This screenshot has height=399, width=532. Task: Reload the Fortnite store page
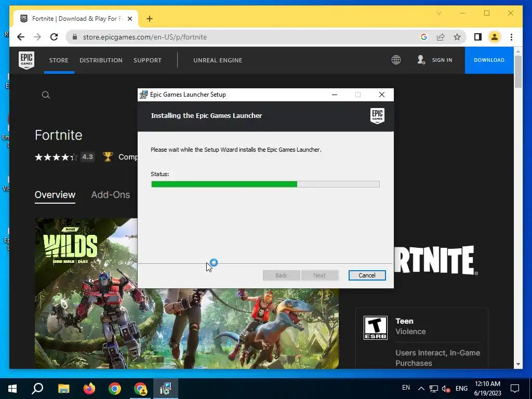coord(54,37)
